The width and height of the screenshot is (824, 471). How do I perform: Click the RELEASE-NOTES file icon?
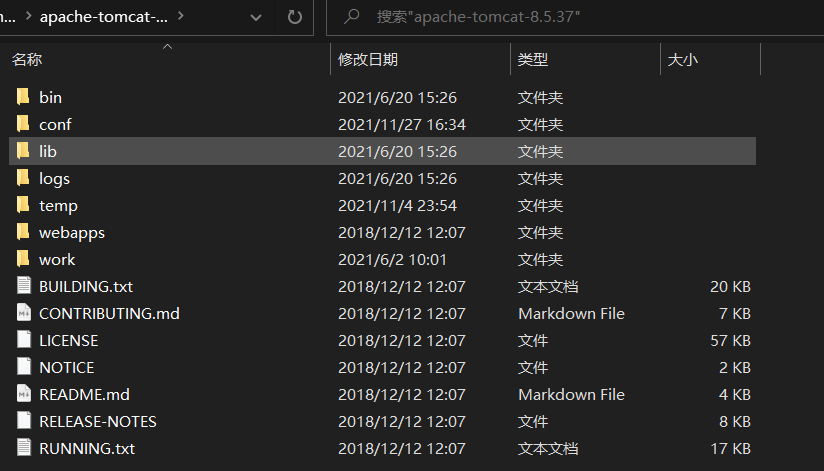pos(24,421)
